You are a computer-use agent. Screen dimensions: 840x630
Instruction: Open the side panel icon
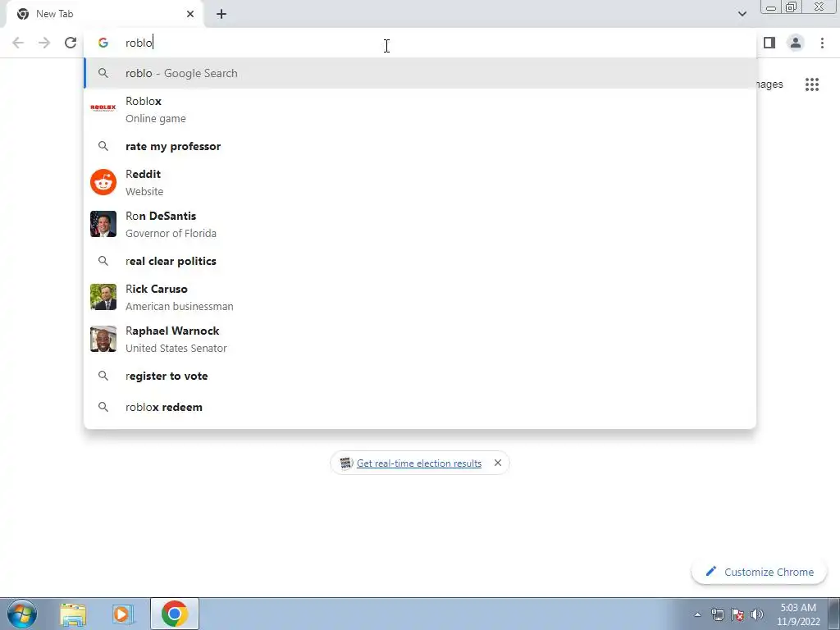pos(769,43)
